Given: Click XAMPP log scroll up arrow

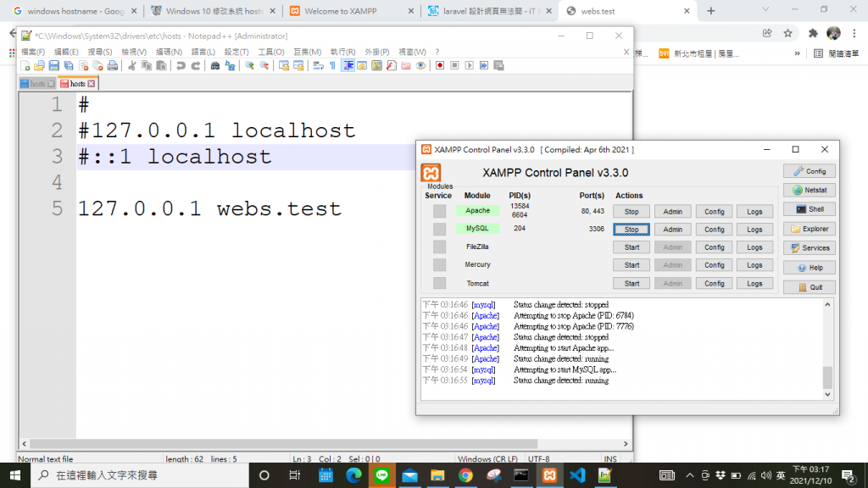Looking at the screenshot, I should (x=827, y=304).
